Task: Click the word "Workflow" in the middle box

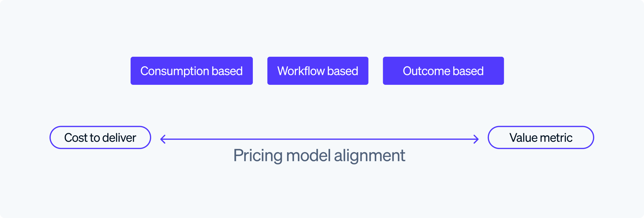Action: point(301,71)
